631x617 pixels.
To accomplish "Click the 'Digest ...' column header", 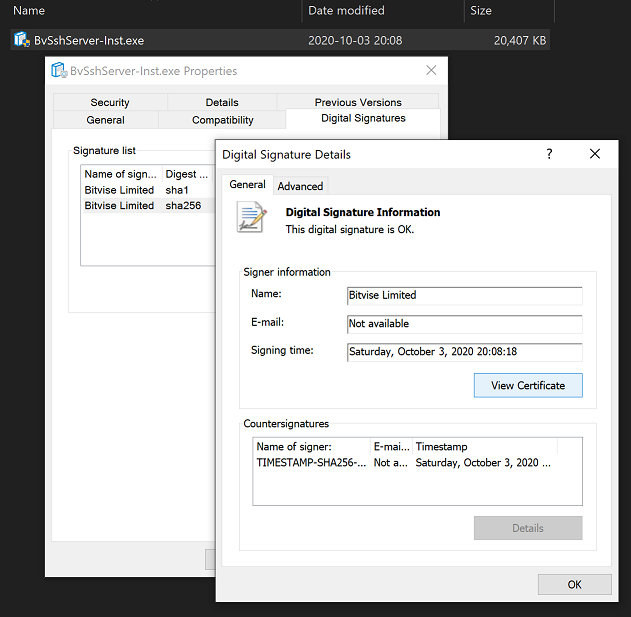I will coord(187,174).
